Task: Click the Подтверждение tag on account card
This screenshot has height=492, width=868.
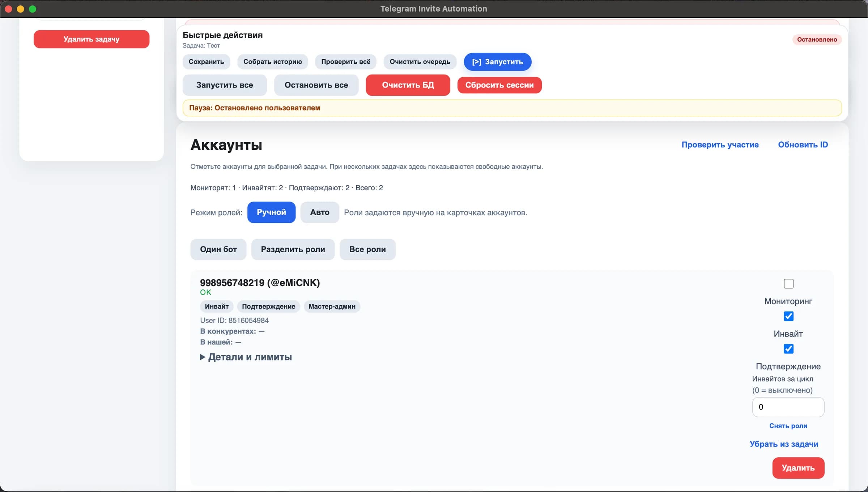Action: (268, 306)
